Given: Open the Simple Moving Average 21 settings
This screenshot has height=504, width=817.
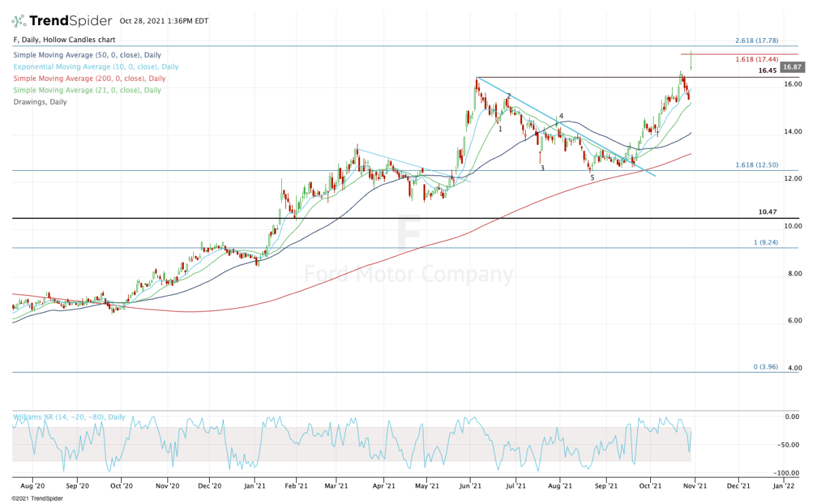Looking at the screenshot, I should (x=86, y=90).
